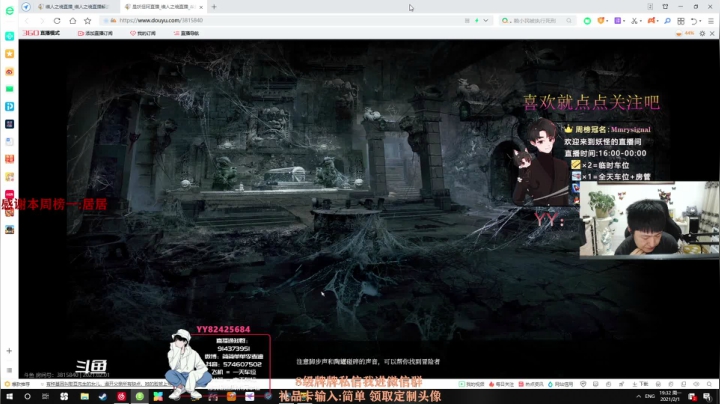
Task: Open the orange shield extension
Action: tap(601, 21)
